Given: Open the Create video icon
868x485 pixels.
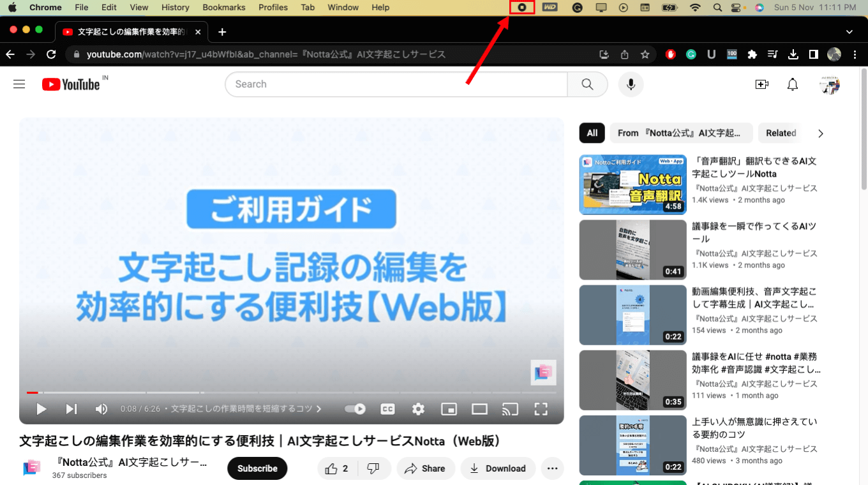Looking at the screenshot, I should pyautogui.click(x=761, y=84).
